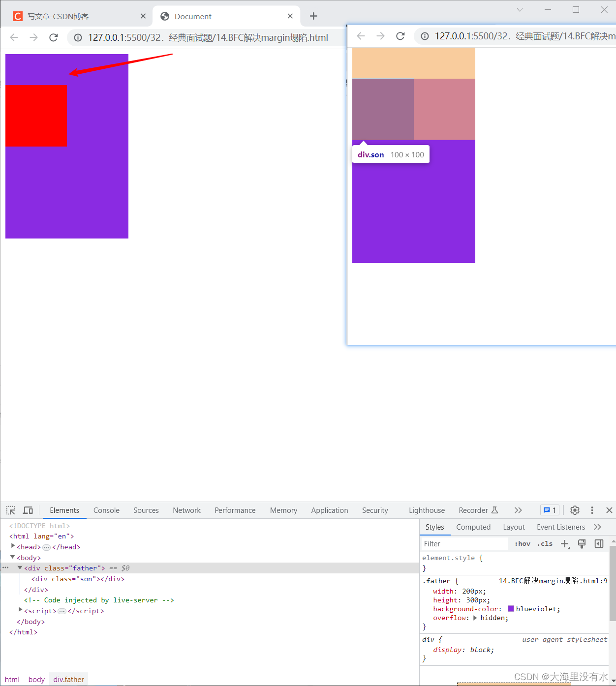Reload the left browser page

54,37
